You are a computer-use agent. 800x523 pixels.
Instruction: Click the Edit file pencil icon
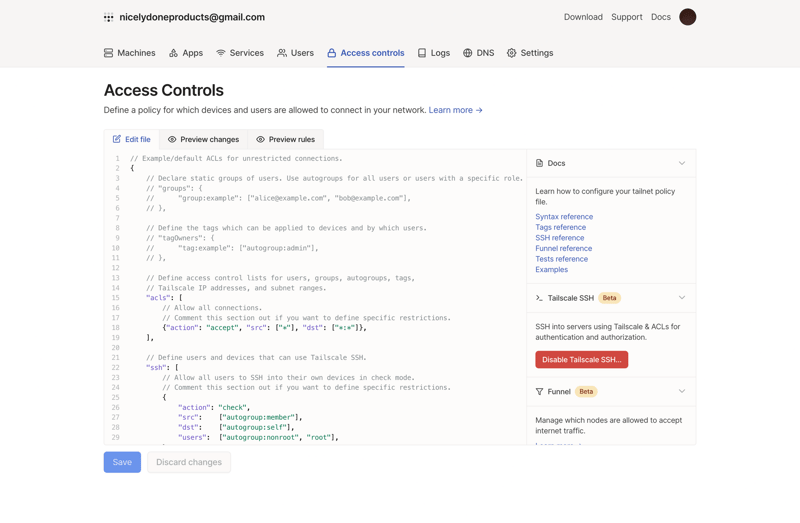[x=117, y=139]
